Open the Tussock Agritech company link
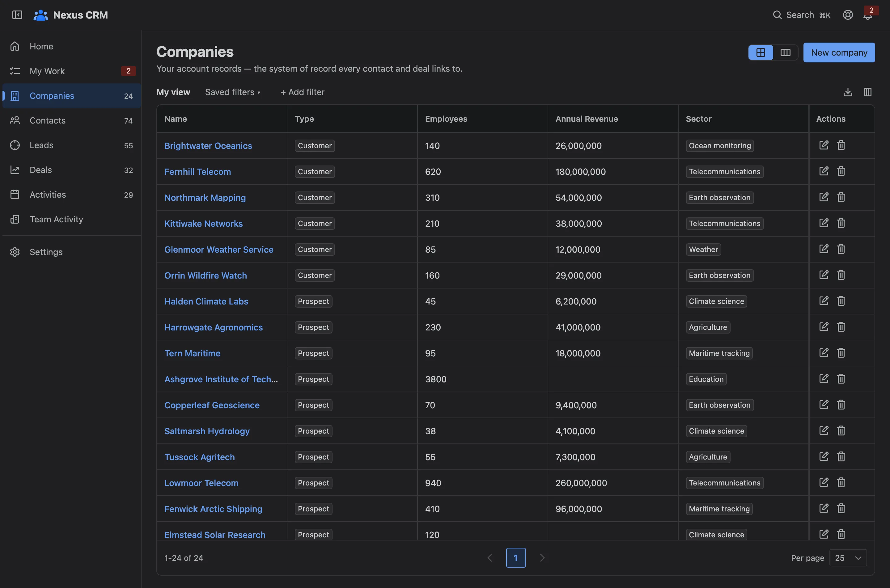This screenshot has height=588, width=890. coord(200,457)
